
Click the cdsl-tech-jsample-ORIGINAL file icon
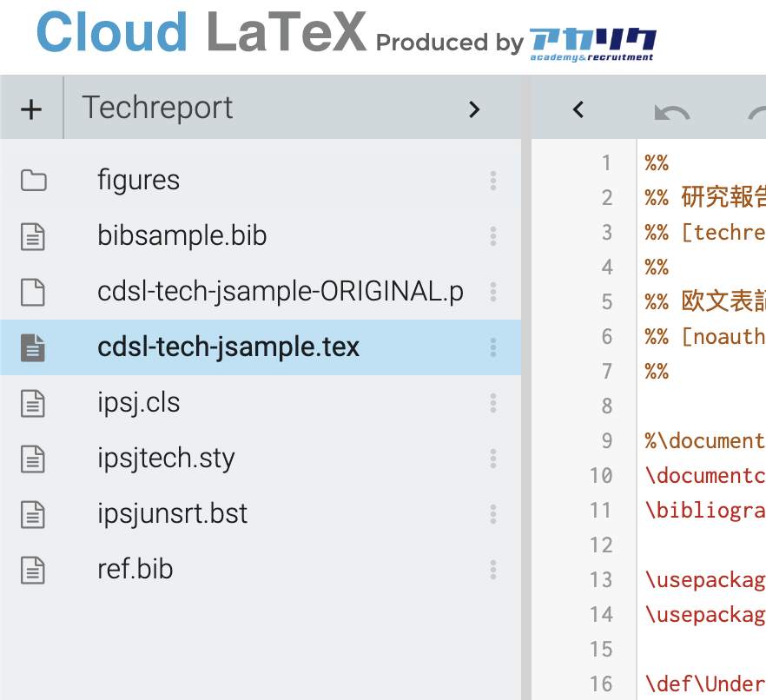(x=33, y=292)
